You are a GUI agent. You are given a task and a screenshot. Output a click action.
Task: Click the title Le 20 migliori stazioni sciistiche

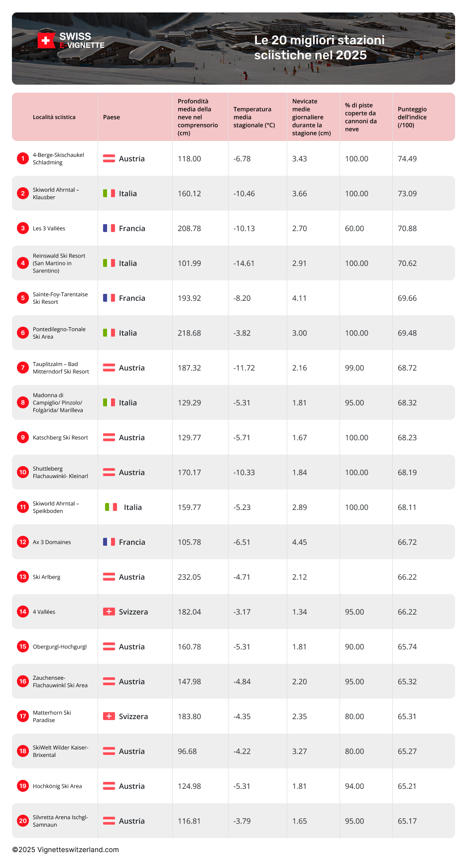coord(319,47)
